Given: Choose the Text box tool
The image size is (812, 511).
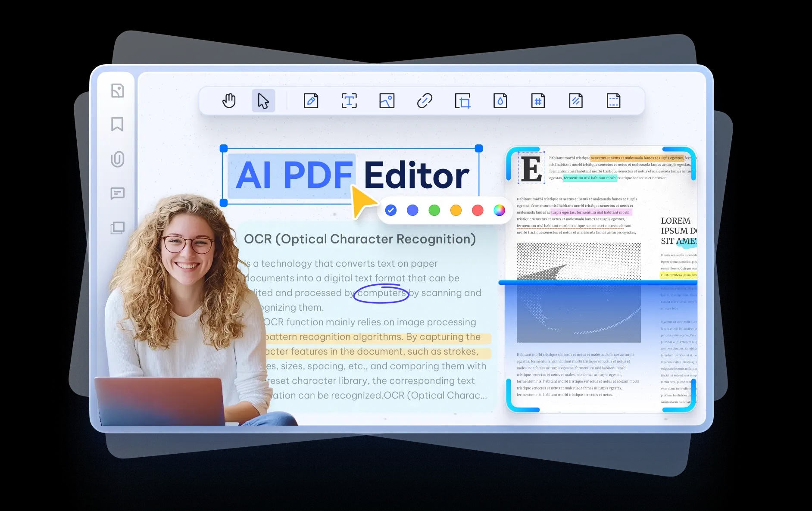Looking at the screenshot, I should (349, 101).
